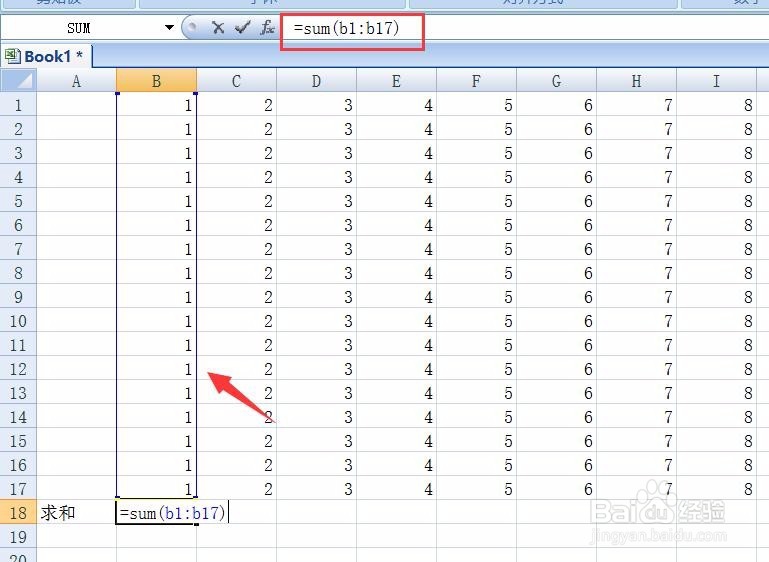Select column H header
The image size is (769, 562).
click(636, 80)
